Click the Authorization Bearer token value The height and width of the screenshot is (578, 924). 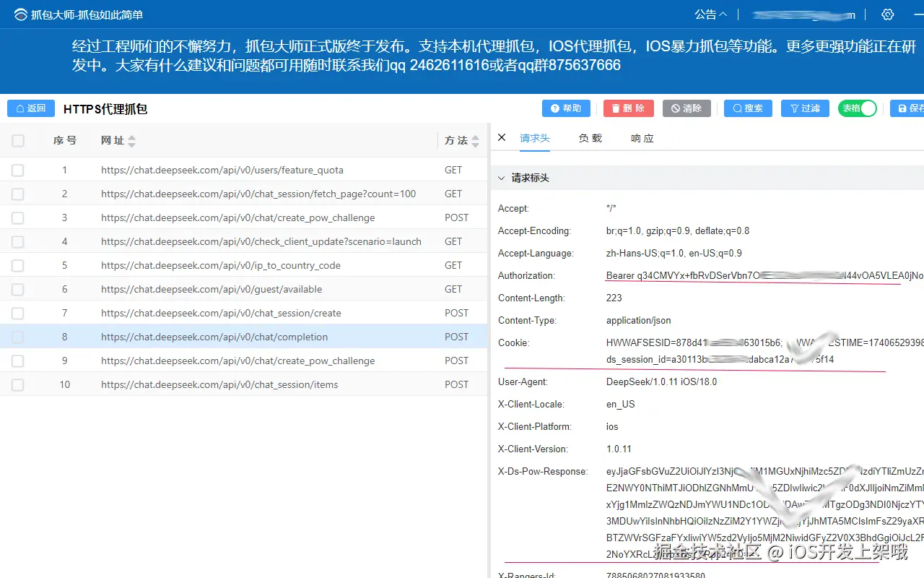pos(764,276)
